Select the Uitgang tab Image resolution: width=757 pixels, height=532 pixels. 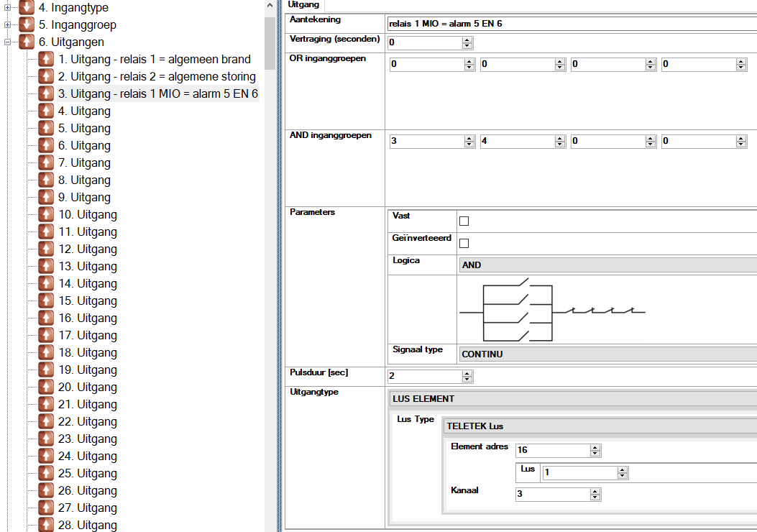pos(303,5)
